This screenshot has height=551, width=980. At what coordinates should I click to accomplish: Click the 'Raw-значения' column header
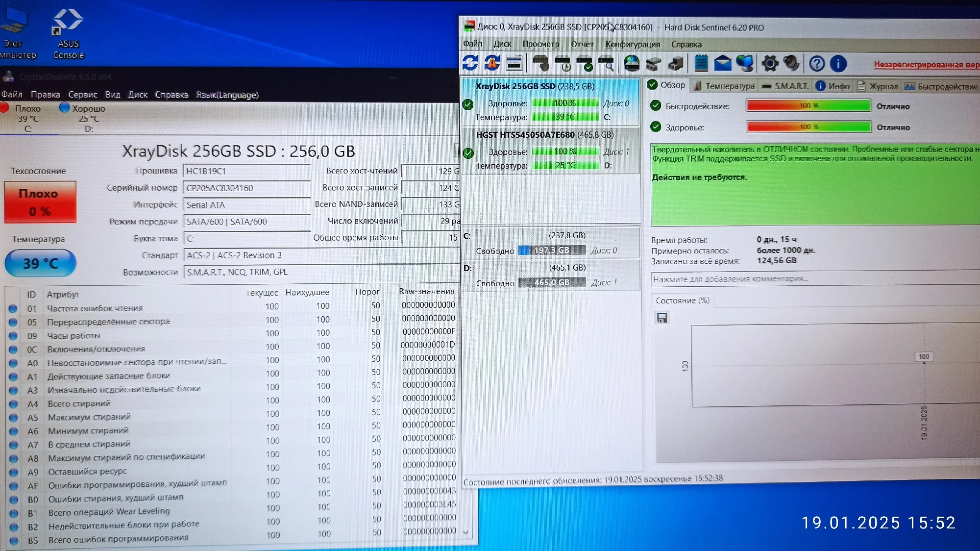click(426, 291)
